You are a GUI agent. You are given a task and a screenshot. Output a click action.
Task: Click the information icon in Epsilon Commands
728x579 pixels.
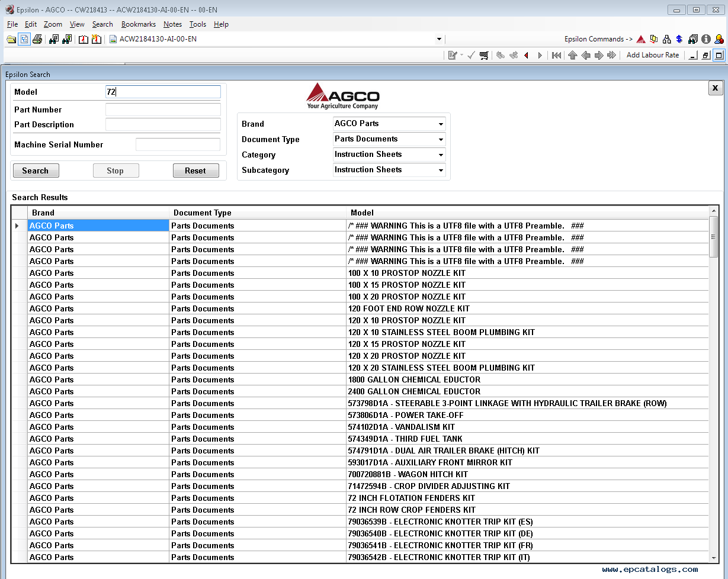click(x=706, y=39)
